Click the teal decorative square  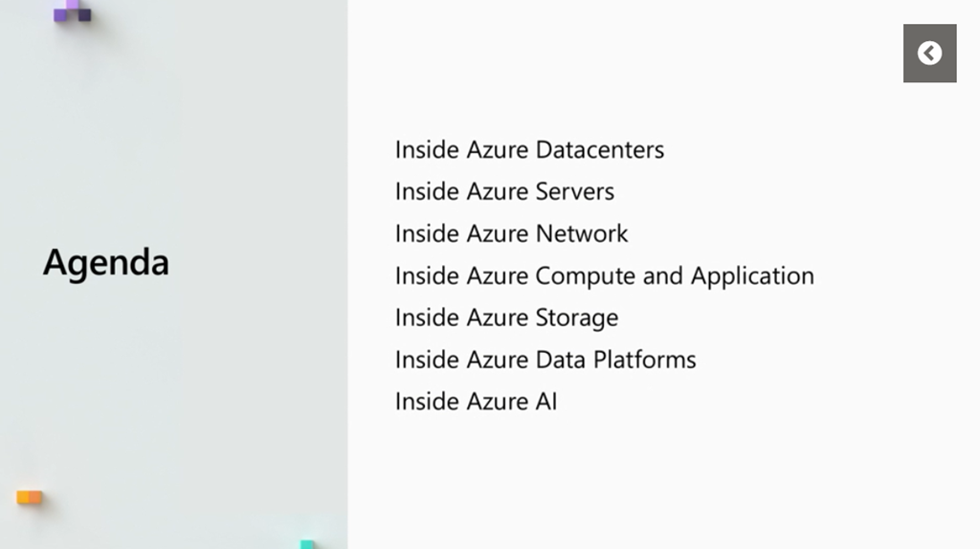coord(307,543)
